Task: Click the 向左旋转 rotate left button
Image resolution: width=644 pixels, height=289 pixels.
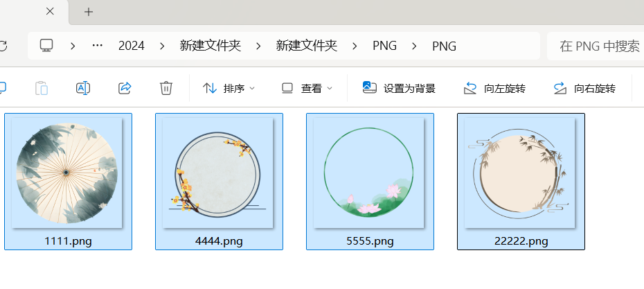Action: (x=494, y=88)
